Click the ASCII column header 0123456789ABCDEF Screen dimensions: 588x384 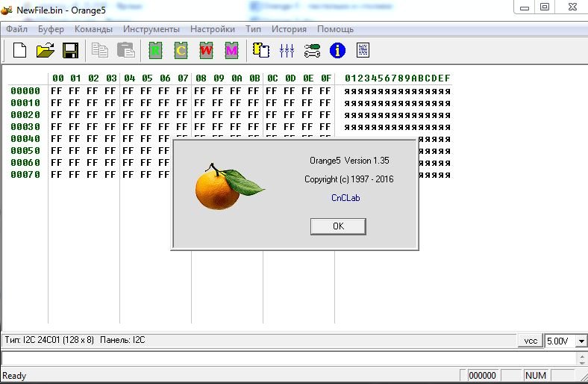(x=398, y=78)
